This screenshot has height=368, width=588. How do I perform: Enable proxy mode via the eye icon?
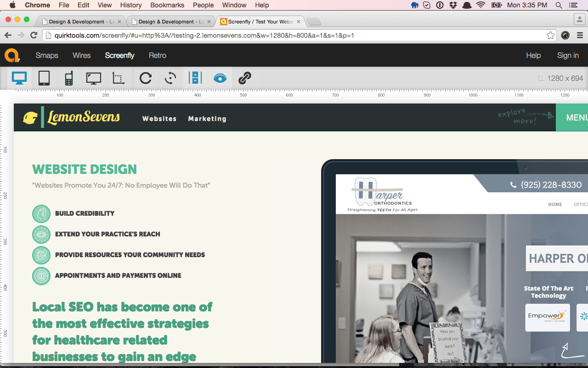pos(220,78)
